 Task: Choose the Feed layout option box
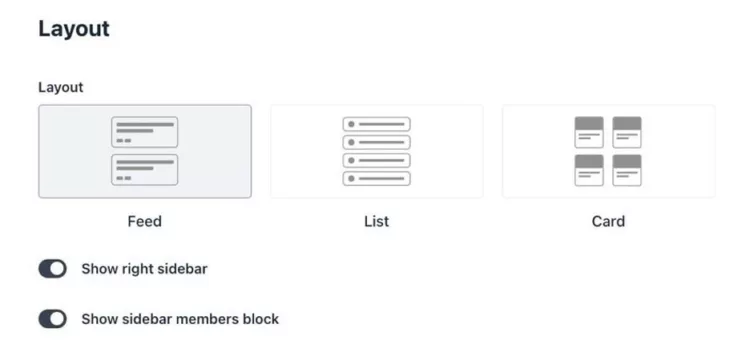[145, 151]
